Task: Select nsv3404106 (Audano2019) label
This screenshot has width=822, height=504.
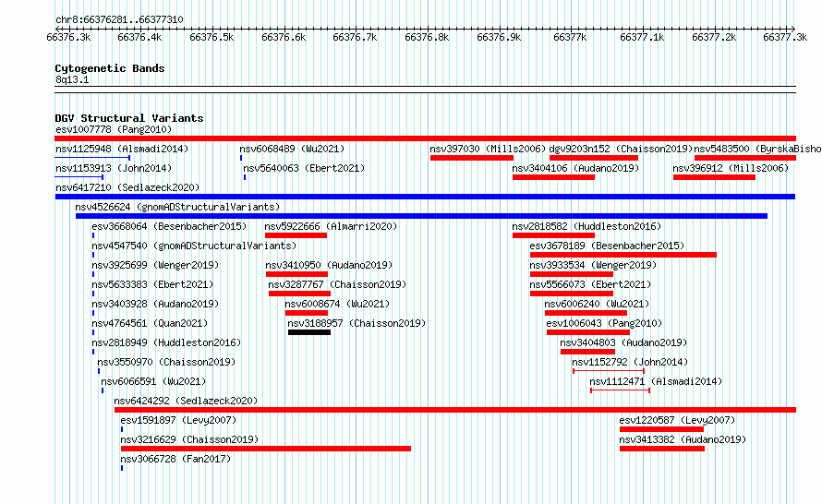Action: (x=575, y=168)
